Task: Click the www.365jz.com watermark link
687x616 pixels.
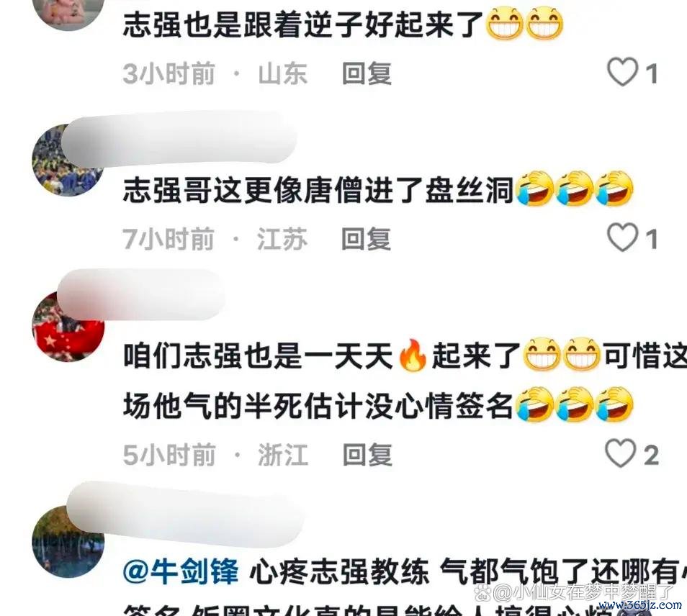Action: pyautogui.click(x=640, y=605)
